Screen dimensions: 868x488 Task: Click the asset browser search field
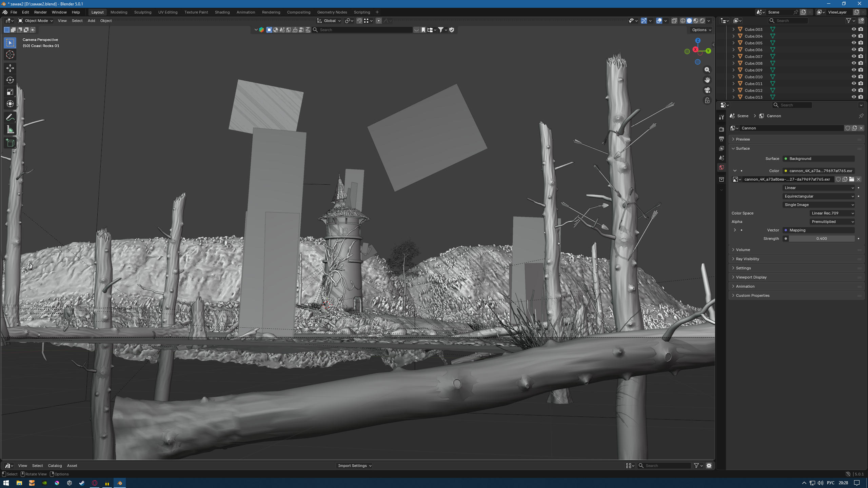(665, 465)
